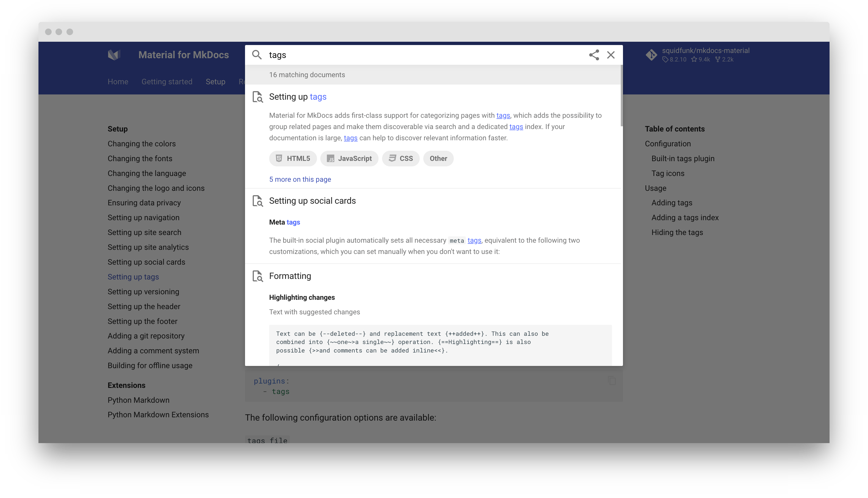Click Meta tags result heading
This screenshot has height=498, width=868.
[x=285, y=222]
